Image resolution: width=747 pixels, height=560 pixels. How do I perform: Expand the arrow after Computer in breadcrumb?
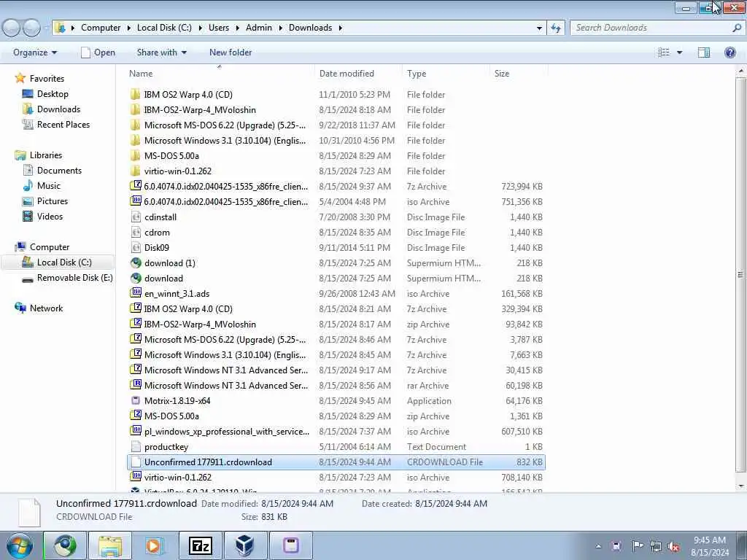click(128, 28)
